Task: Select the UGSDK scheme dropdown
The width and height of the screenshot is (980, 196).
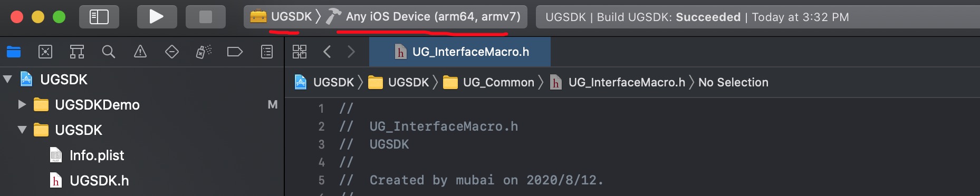Action: (x=285, y=17)
